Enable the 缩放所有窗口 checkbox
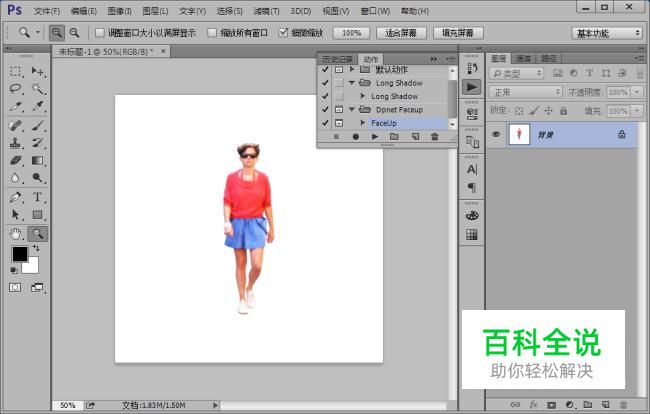 point(212,33)
